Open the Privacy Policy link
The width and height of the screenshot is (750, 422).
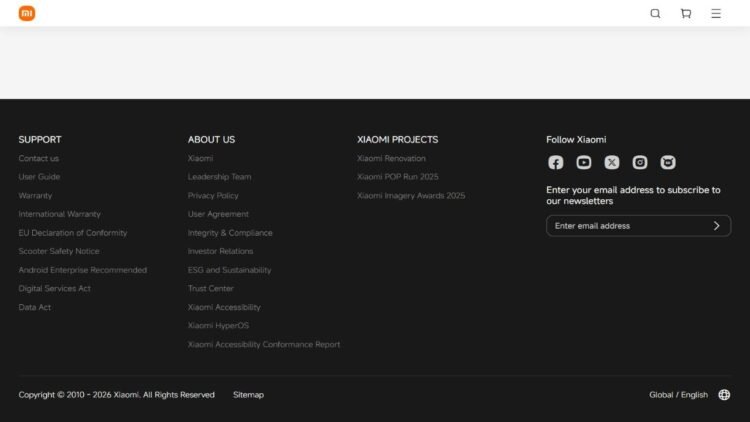click(213, 196)
